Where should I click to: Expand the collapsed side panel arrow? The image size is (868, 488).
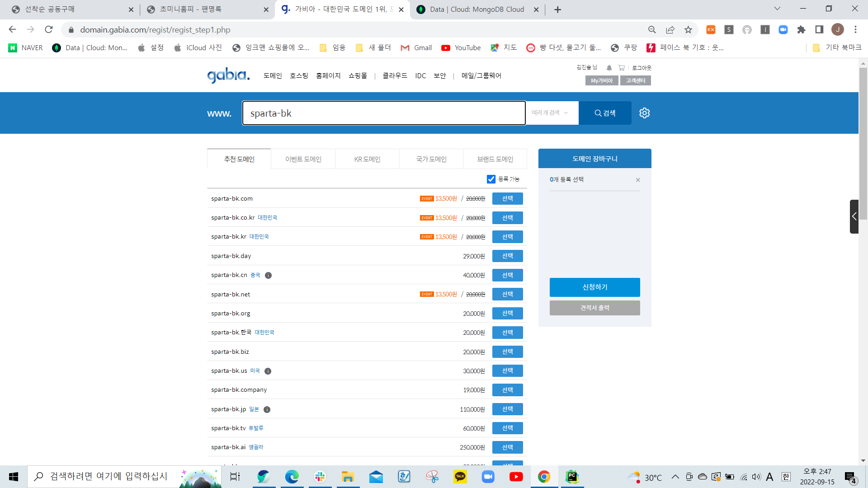tap(854, 216)
